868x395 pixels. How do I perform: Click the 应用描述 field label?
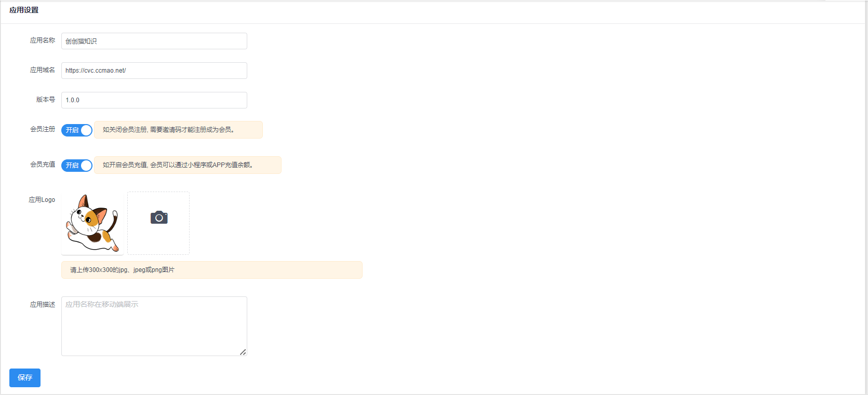pos(43,305)
